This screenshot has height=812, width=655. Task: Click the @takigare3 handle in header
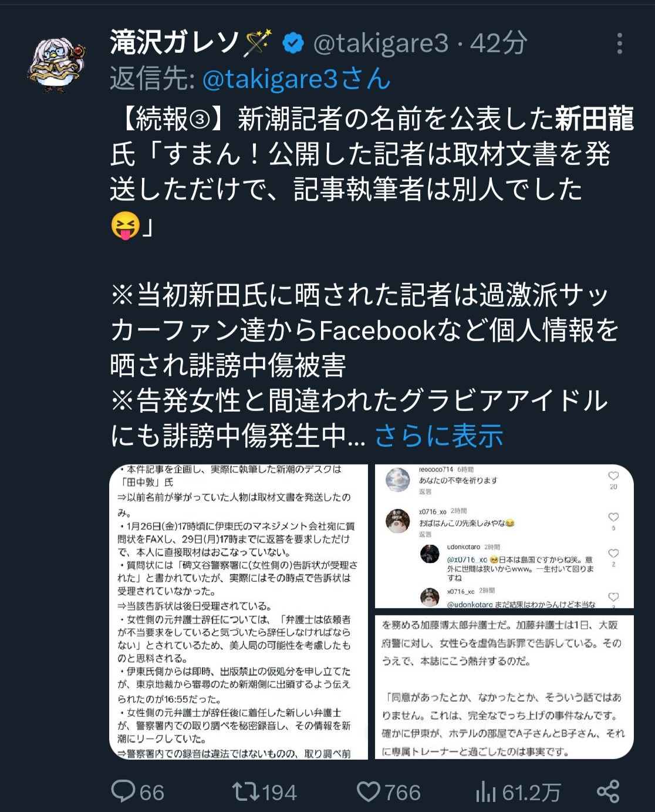click(x=381, y=43)
